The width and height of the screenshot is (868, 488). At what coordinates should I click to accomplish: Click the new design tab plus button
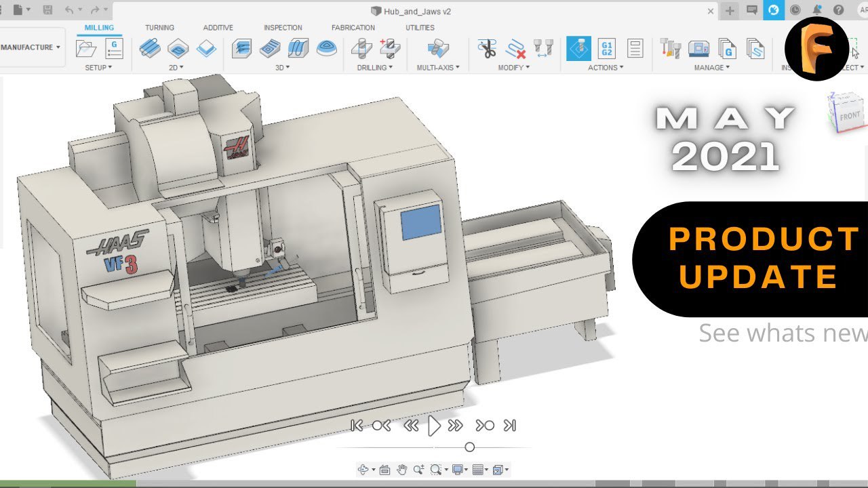coord(730,10)
